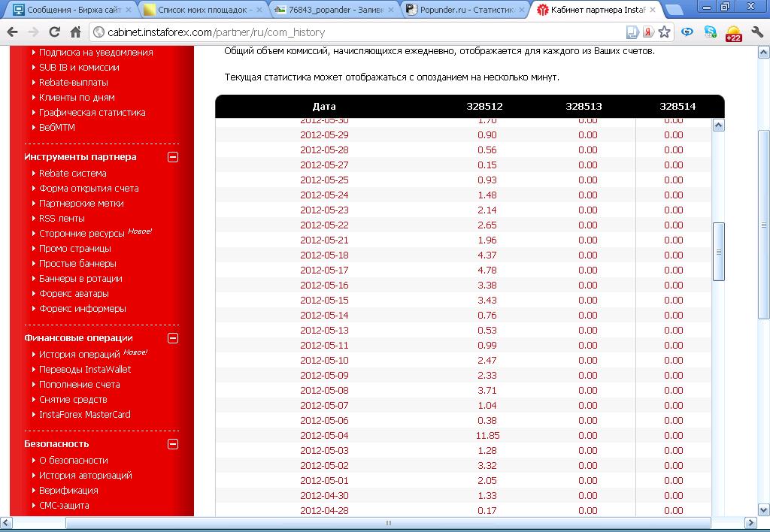Open Промо страницы link
Viewport: 770px width, 532px height.
click(75, 248)
